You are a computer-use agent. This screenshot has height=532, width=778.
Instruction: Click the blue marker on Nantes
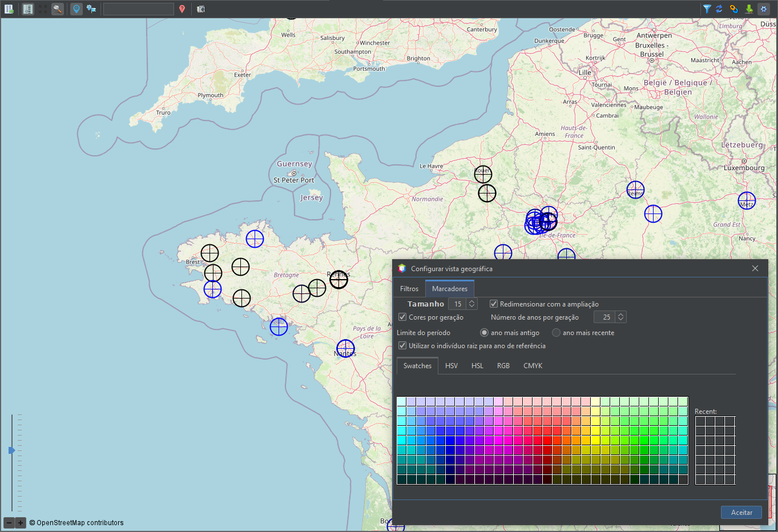tap(345, 348)
